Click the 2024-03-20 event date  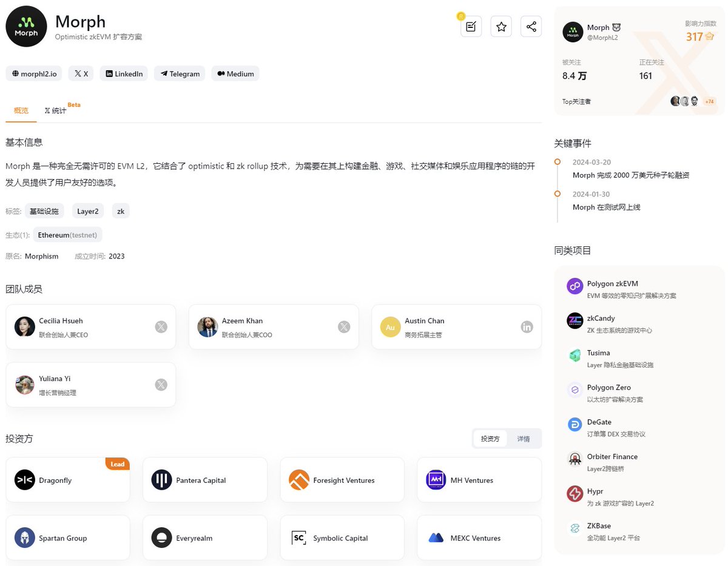click(x=591, y=163)
